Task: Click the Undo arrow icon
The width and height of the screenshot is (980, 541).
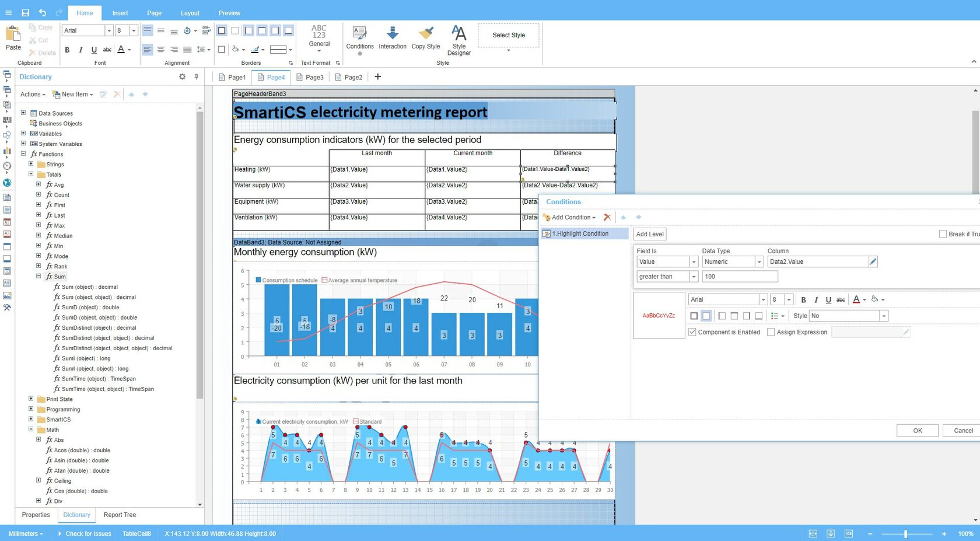Action: [x=42, y=12]
